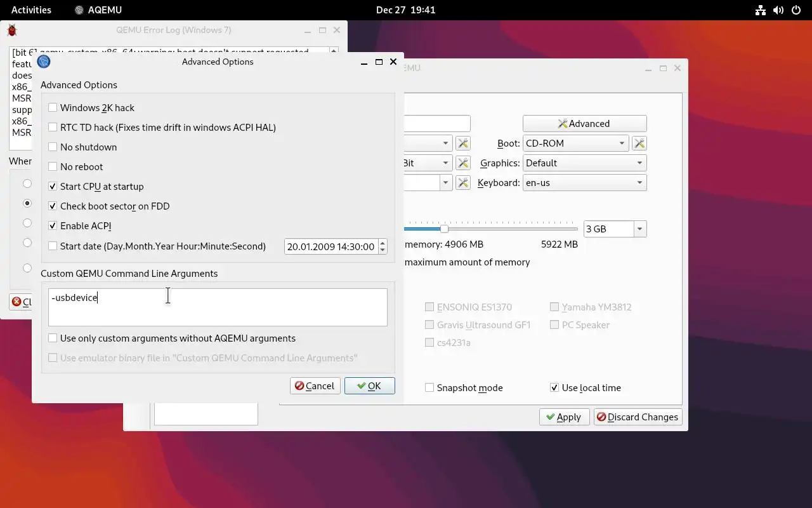Click Apply in the AQEMU window

(x=564, y=417)
